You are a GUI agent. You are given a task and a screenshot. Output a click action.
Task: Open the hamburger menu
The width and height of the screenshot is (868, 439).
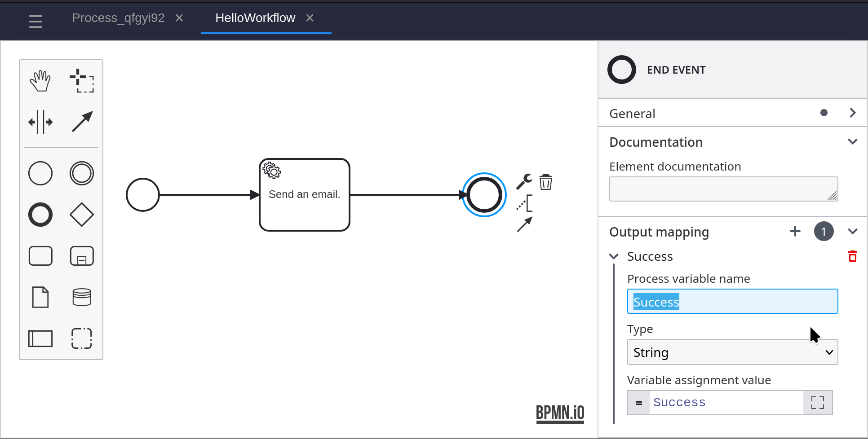pos(35,21)
